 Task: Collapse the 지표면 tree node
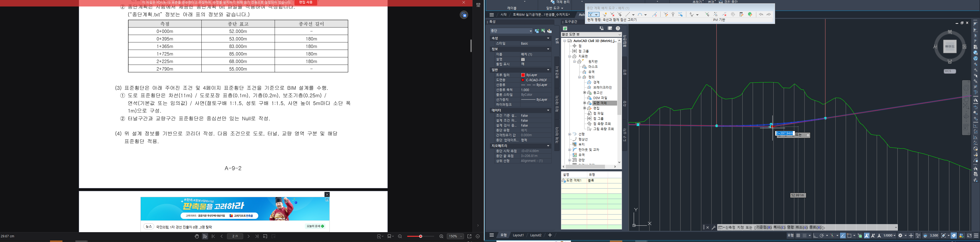tap(569, 56)
